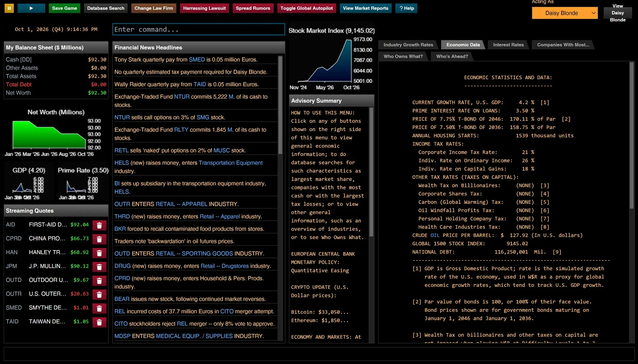This screenshot has width=638, height=364.
Task: Click RETL ticker link
Action: [x=121, y=150]
